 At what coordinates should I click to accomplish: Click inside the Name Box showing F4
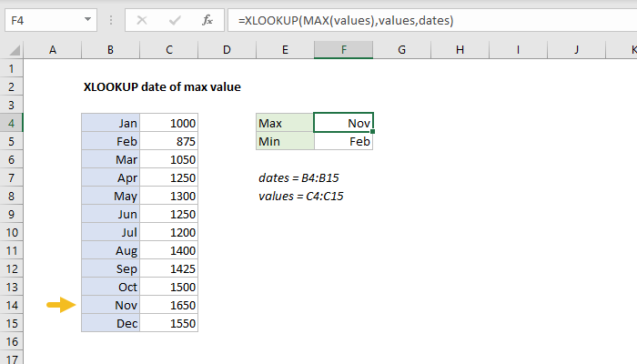tap(45, 19)
